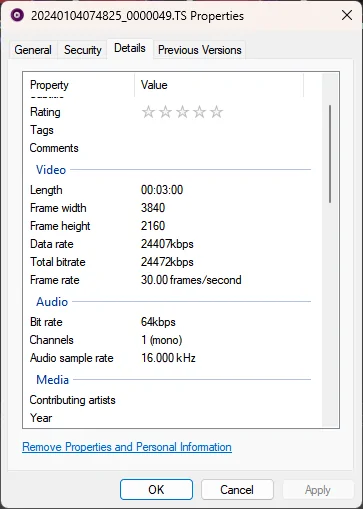Click the Total bitrate property label
Image resolution: width=363 pixels, height=509 pixels.
click(x=58, y=262)
